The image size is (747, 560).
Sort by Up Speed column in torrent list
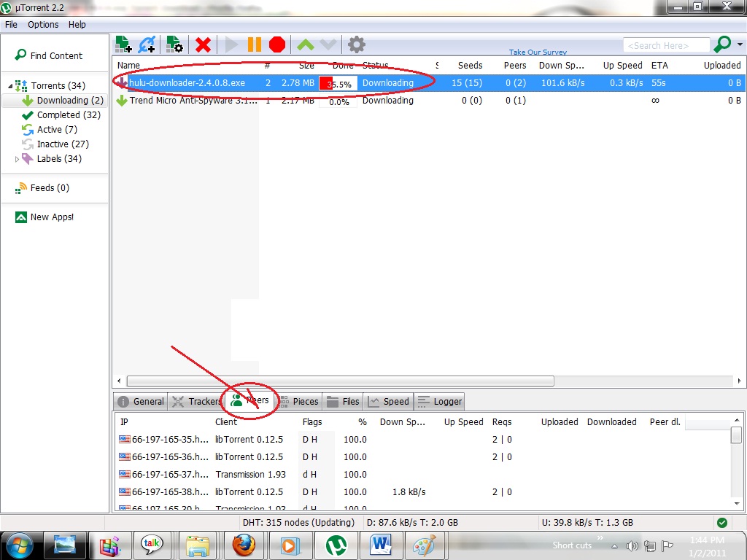[x=622, y=65]
